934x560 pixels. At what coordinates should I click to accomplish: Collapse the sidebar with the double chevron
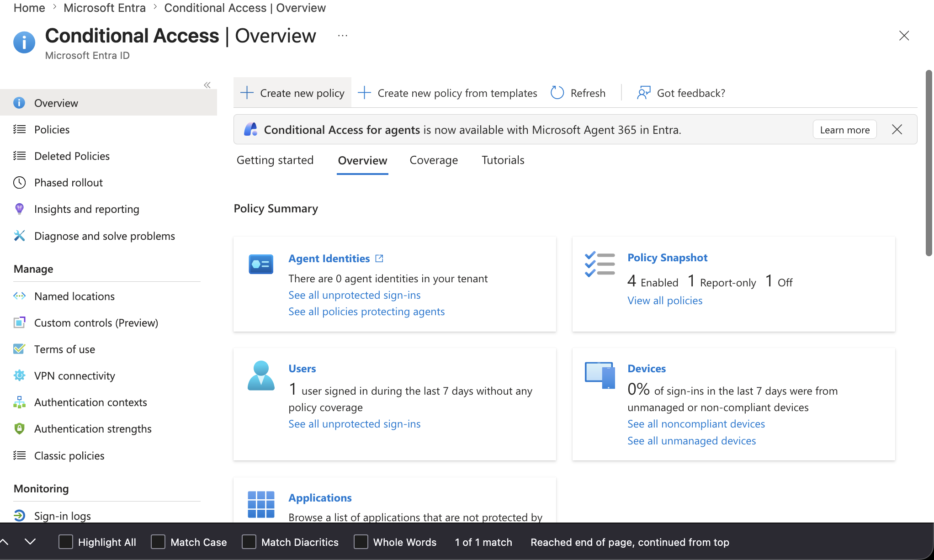tap(207, 85)
